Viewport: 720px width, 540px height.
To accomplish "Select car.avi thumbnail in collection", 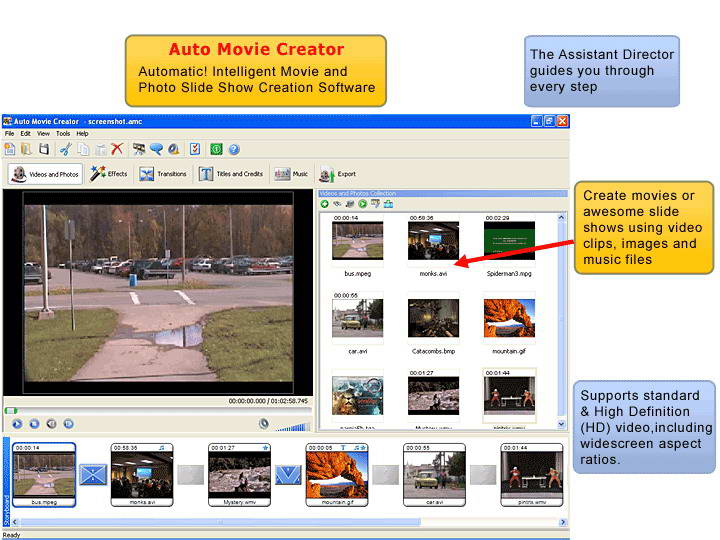I will point(358,318).
